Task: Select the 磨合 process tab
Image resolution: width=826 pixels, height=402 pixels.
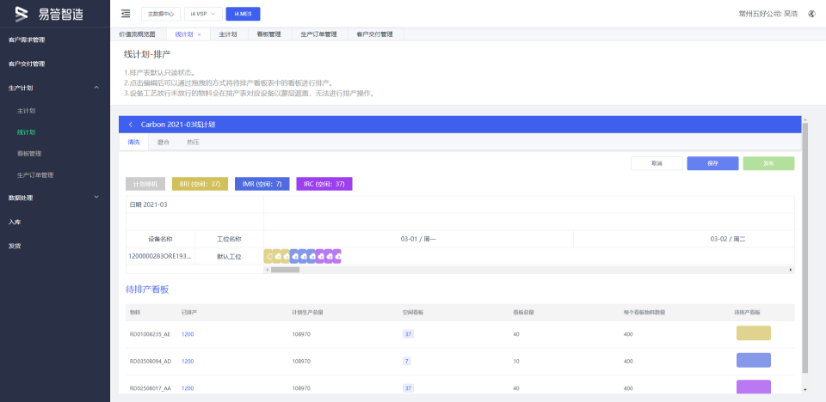Action: point(163,142)
